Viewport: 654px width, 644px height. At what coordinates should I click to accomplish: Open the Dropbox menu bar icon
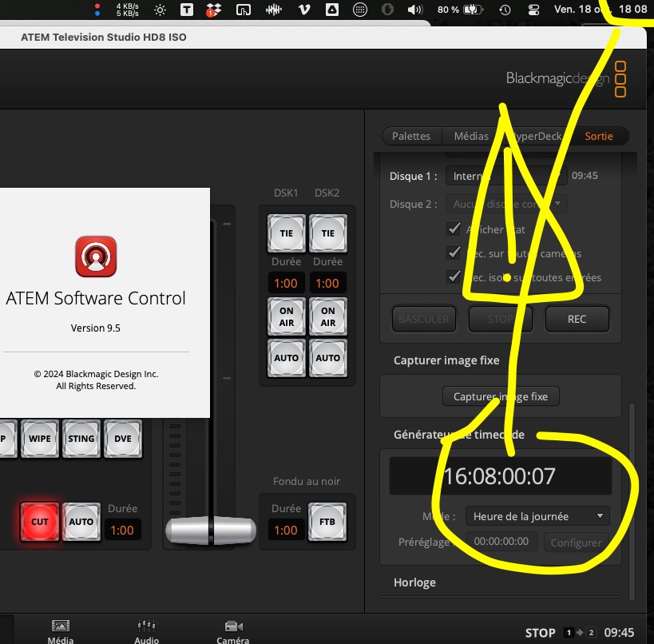[x=213, y=10]
